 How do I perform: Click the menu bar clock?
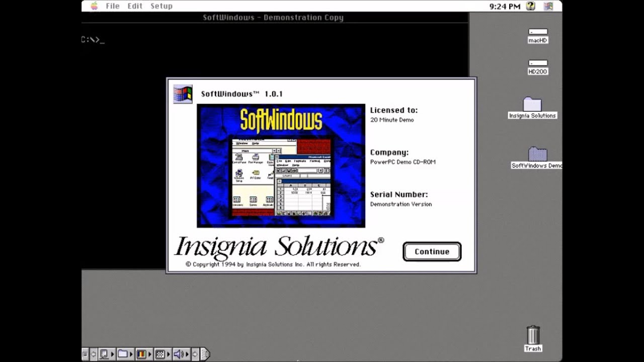pyautogui.click(x=505, y=6)
